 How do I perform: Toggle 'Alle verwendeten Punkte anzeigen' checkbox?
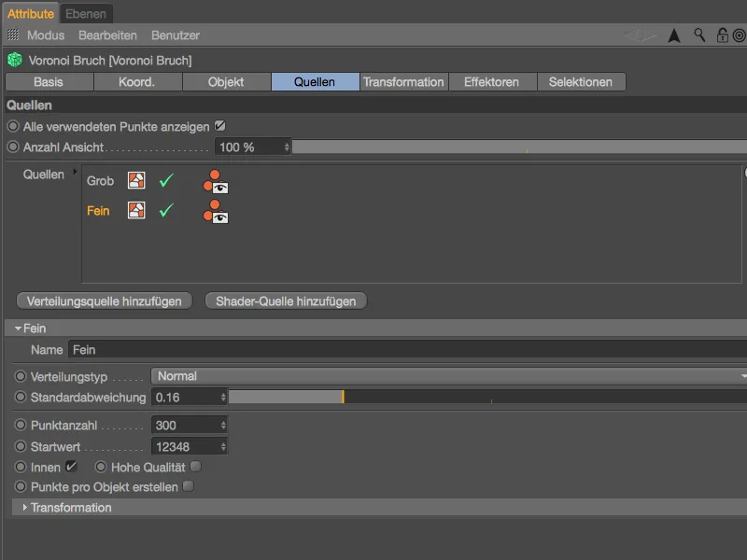click(x=219, y=126)
